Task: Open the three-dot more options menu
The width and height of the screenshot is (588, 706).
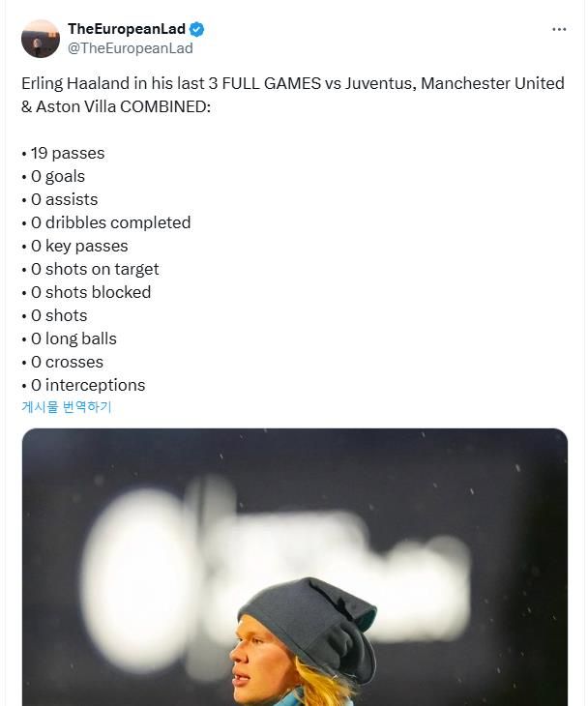Action: [559, 29]
